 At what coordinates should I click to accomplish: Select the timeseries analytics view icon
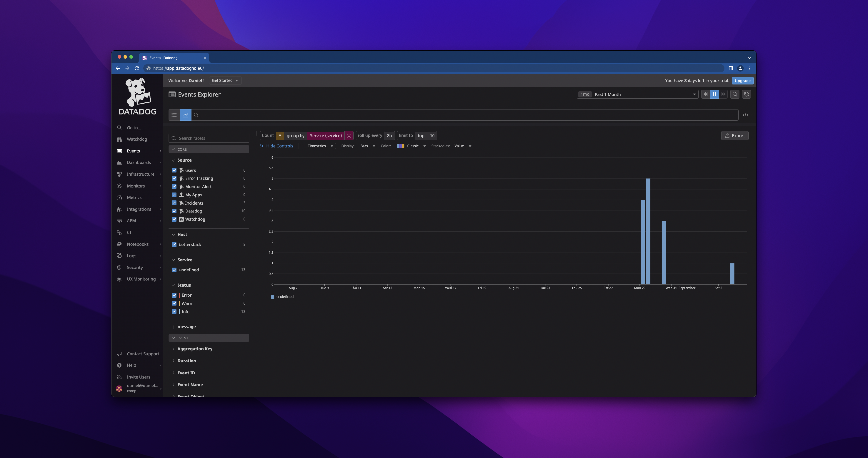click(x=185, y=115)
